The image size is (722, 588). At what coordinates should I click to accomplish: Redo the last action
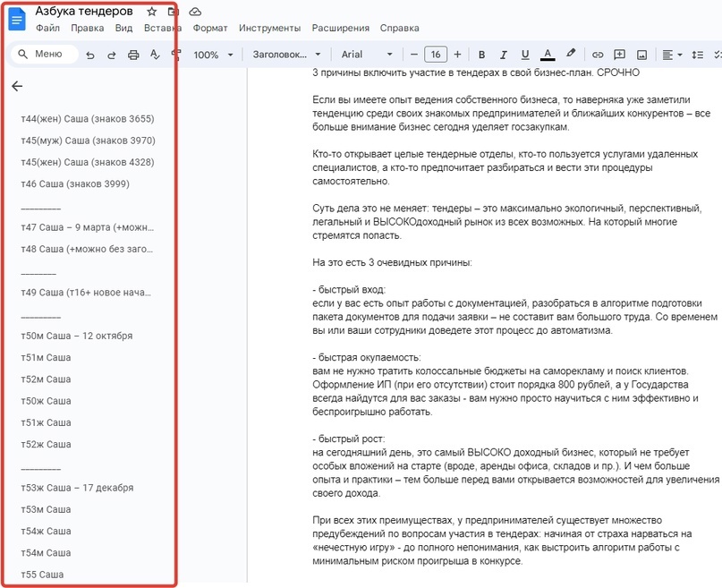click(112, 55)
